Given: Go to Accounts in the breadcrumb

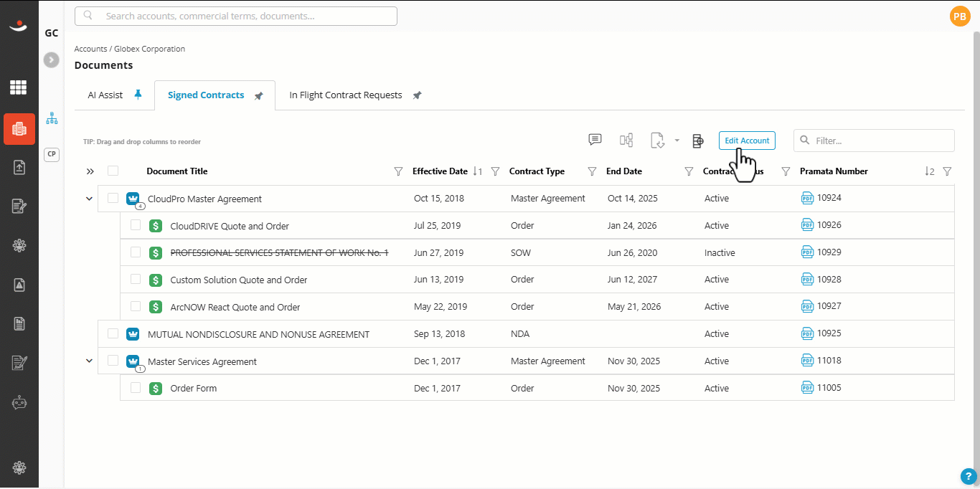Looking at the screenshot, I should point(90,49).
